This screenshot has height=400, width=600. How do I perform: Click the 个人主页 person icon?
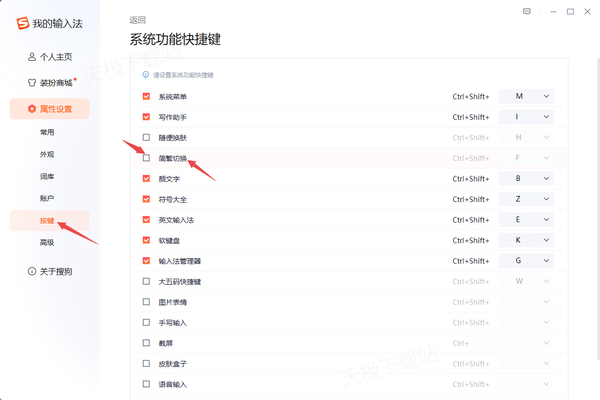click(x=32, y=57)
